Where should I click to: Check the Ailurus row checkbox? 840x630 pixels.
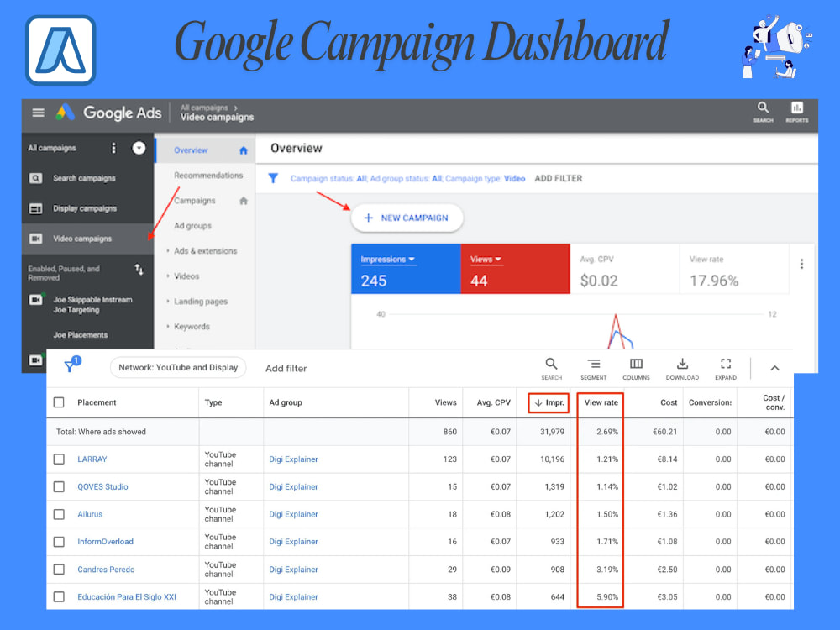coord(59,514)
